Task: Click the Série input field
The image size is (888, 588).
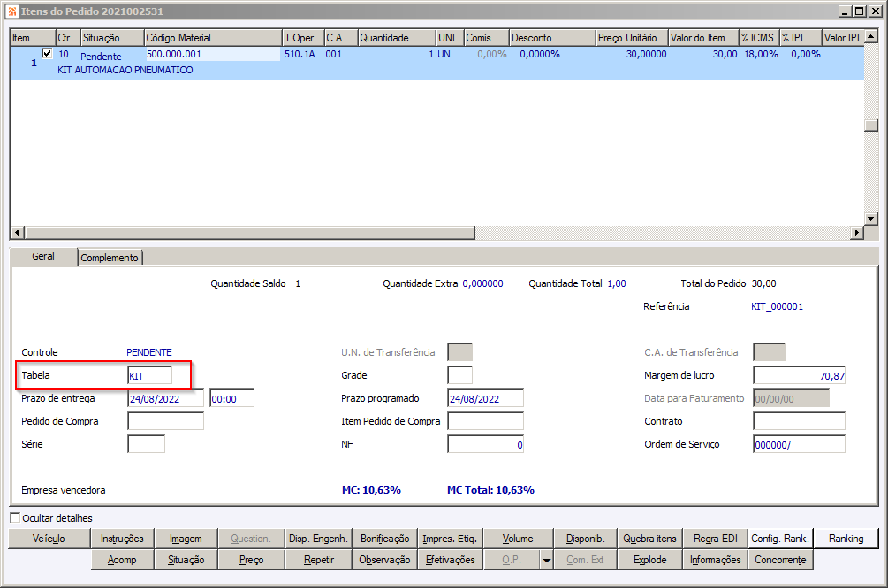Action: click(146, 444)
